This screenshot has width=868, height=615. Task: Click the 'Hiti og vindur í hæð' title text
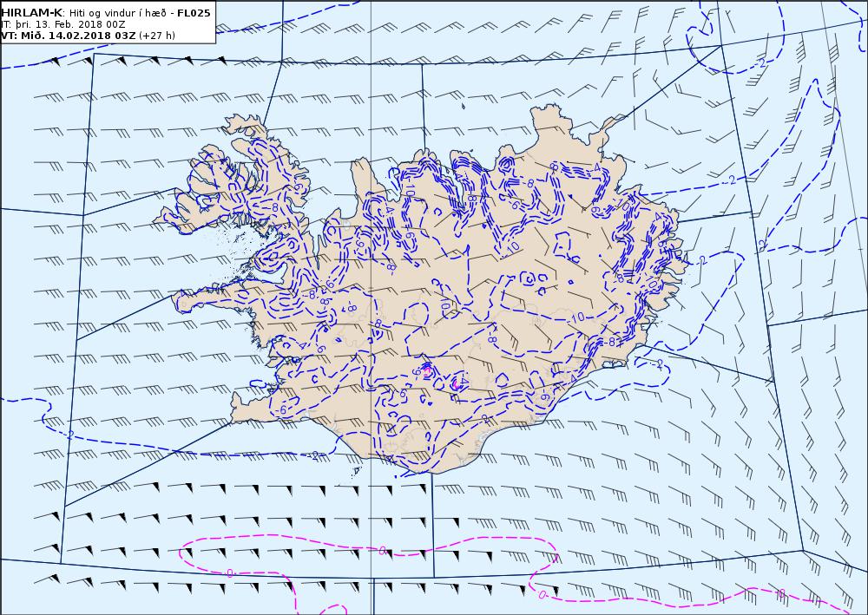[119, 13]
